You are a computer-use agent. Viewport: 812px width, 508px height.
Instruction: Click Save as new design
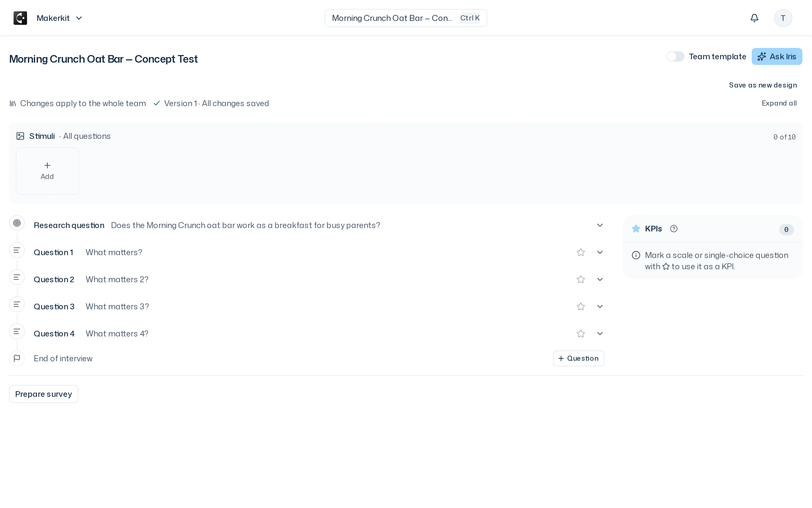click(763, 85)
